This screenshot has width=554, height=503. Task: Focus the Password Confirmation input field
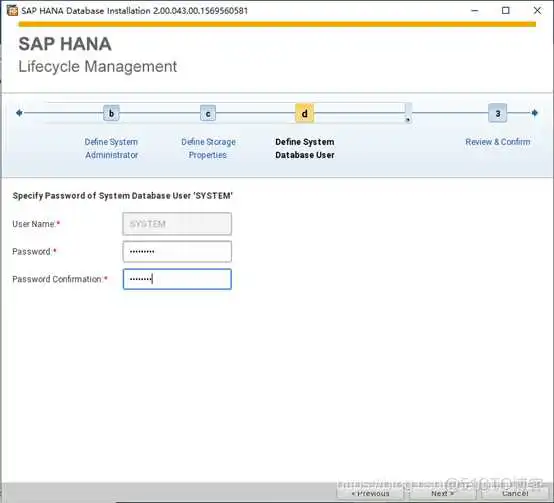[177, 279]
